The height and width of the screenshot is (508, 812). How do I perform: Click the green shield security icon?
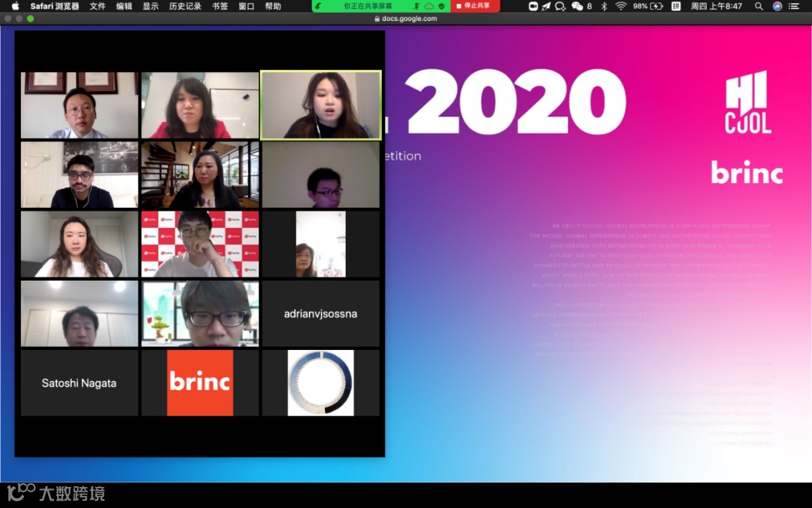(441, 6)
